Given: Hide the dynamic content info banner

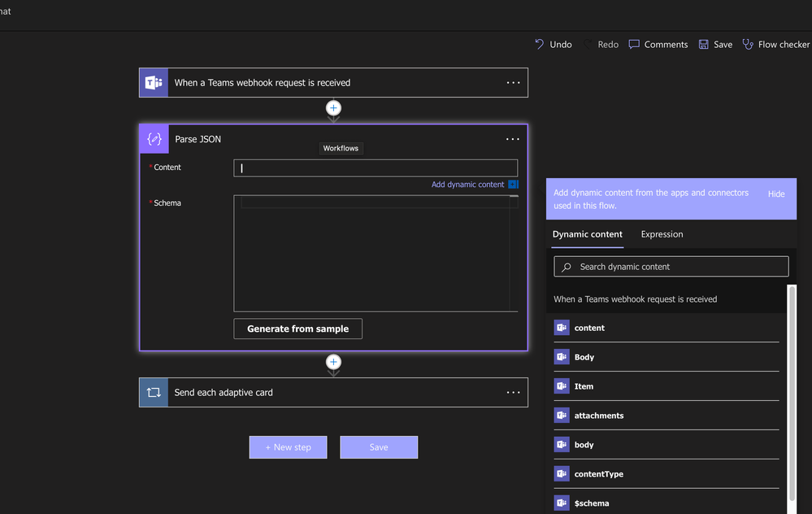Looking at the screenshot, I should click(x=775, y=194).
